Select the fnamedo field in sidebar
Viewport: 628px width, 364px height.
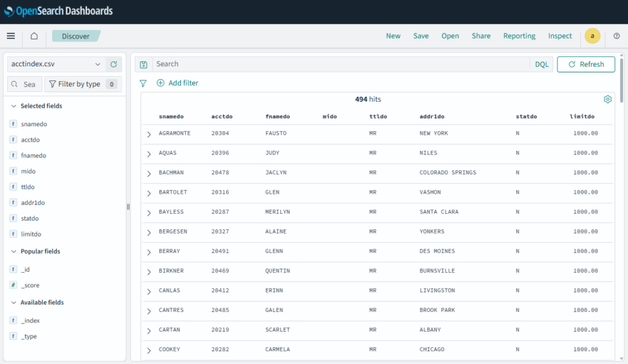(34, 156)
